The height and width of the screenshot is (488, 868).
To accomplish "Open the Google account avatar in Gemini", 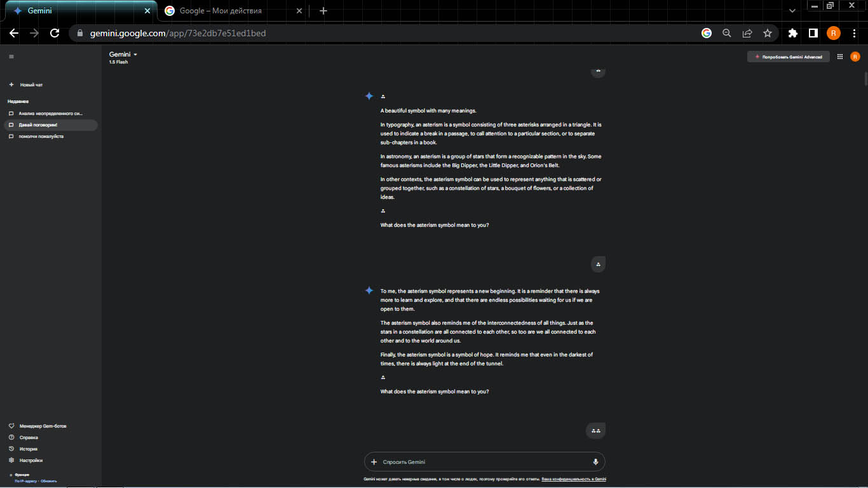I will point(855,57).
